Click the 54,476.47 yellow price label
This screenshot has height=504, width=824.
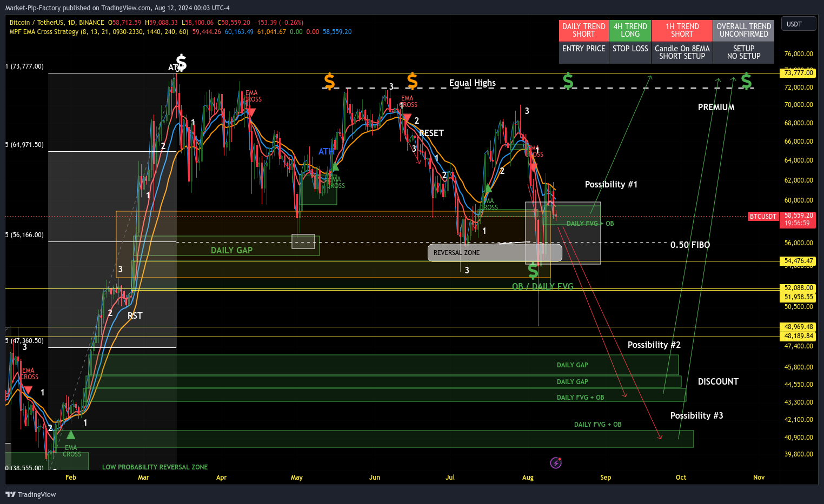799,261
